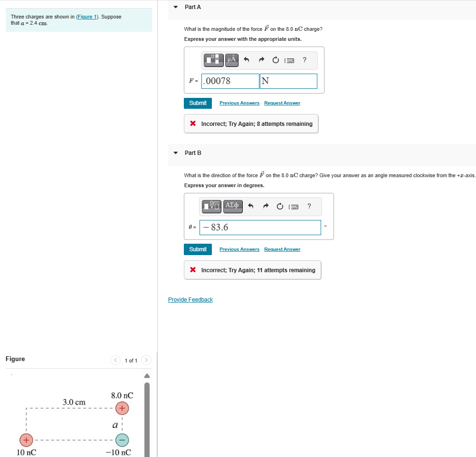The image size is (476, 457).
Task: Click the undo icon in Part A toolbar
Action: pos(246,60)
